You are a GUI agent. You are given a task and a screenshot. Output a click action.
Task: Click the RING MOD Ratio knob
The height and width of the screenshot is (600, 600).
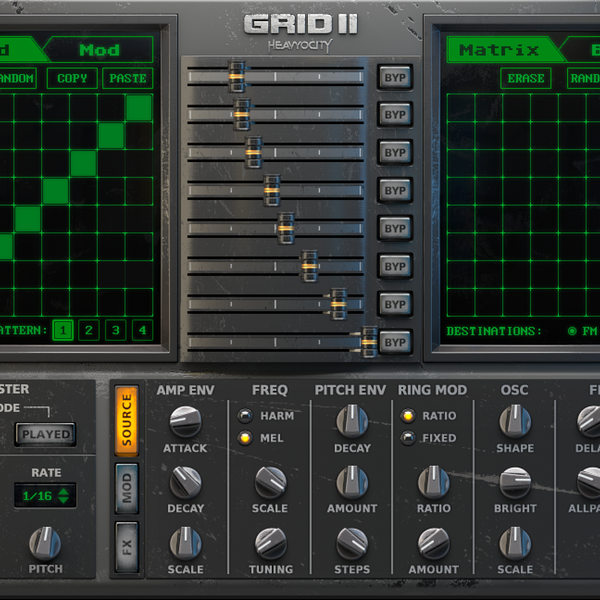click(x=434, y=482)
